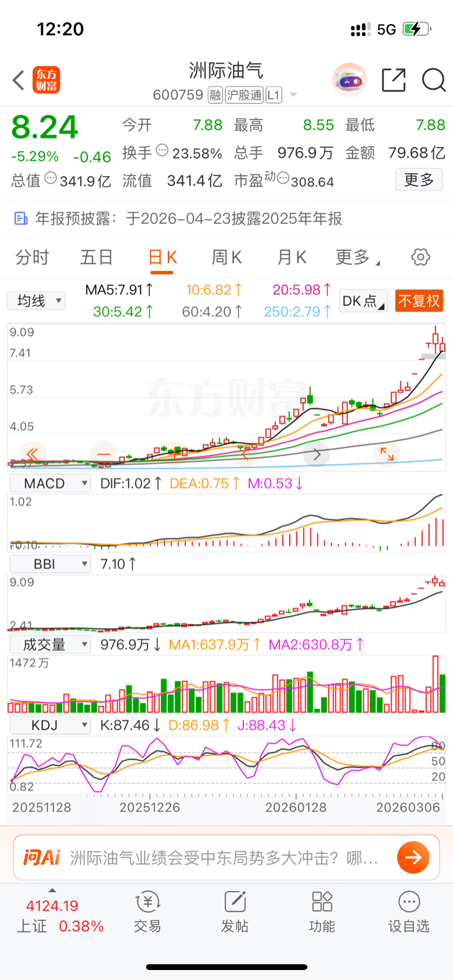
Task: Tap the battery charging status icon
Action: coord(417,29)
